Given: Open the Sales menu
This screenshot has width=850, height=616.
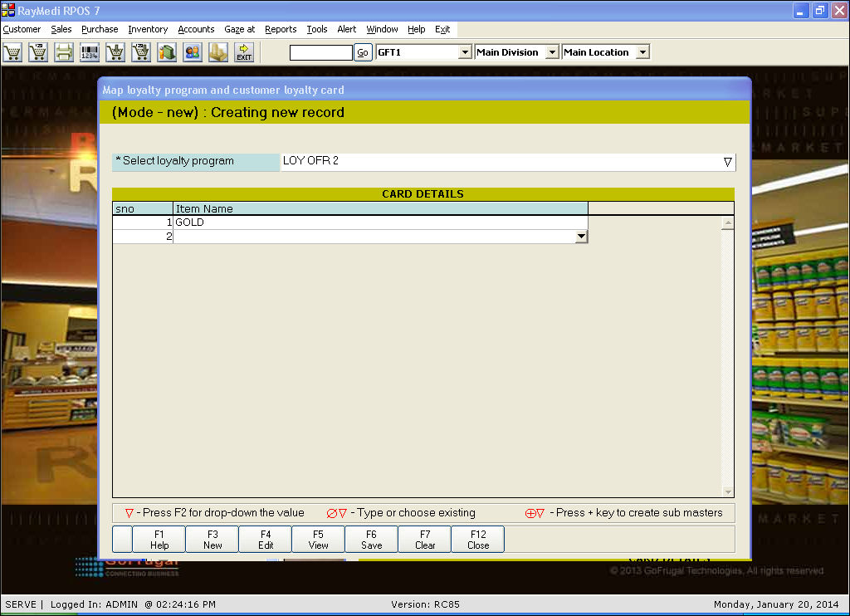Looking at the screenshot, I should coord(61,29).
